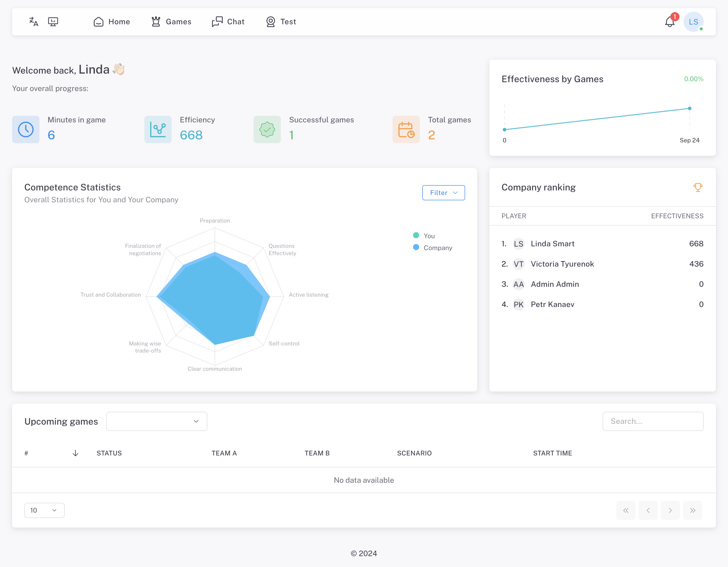Click the Minutes in game clock icon
728x567 pixels.
point(26,129)
